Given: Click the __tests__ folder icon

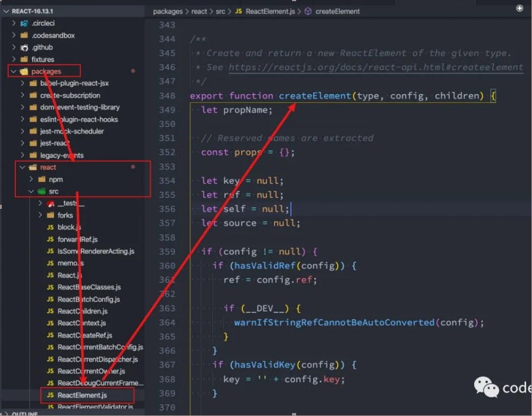Looking at the screenshot, I should (50, 204).
